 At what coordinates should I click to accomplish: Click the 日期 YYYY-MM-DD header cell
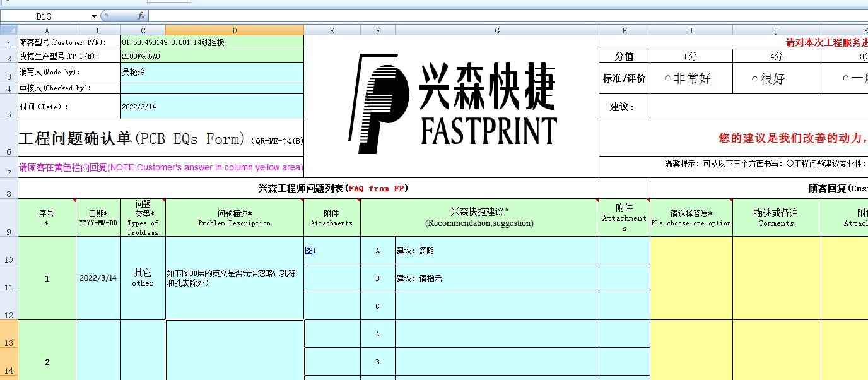[x=98, y=218]
